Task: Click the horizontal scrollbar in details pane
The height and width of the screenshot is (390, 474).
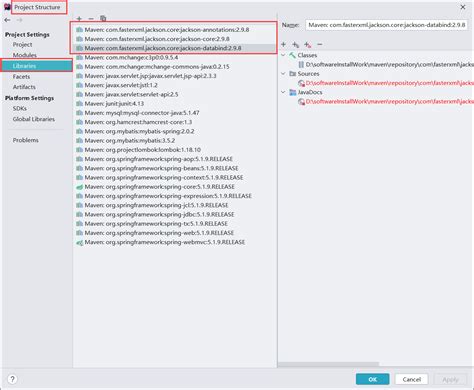Action: click(328, 364)
